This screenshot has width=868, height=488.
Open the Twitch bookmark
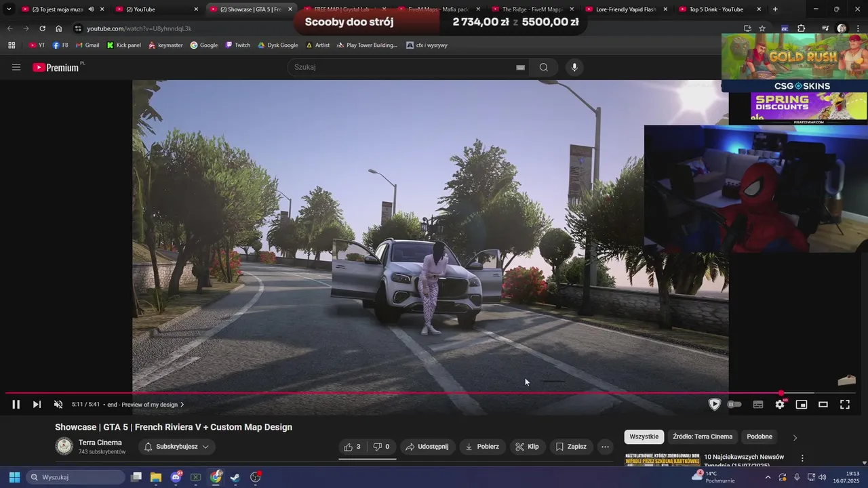[238, 45]
